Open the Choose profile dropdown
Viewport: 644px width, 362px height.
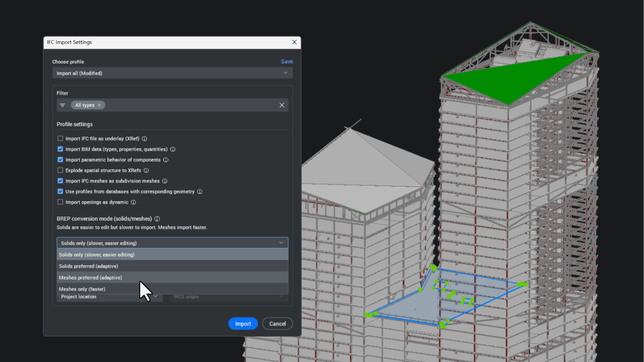[x=173, y=73]
